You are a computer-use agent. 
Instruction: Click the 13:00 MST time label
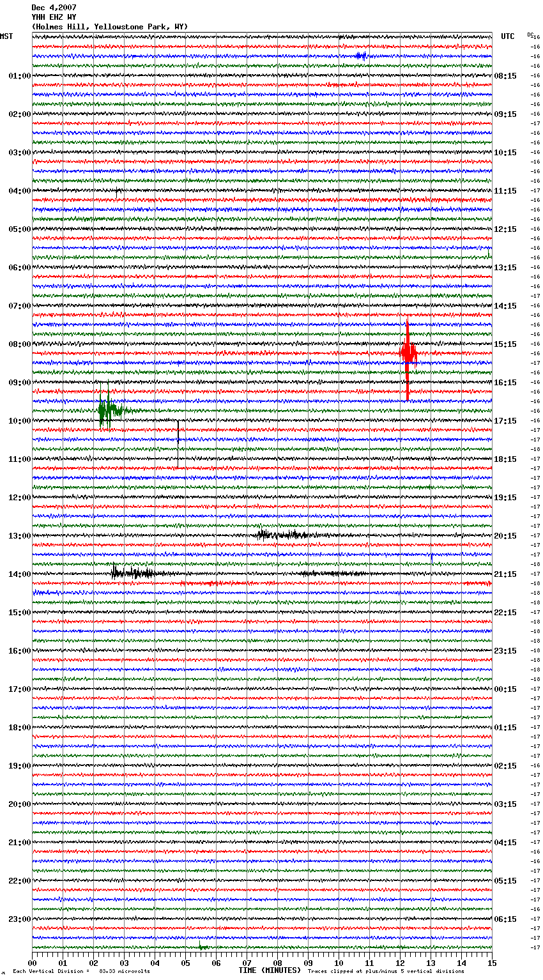(x=19, y=536)
